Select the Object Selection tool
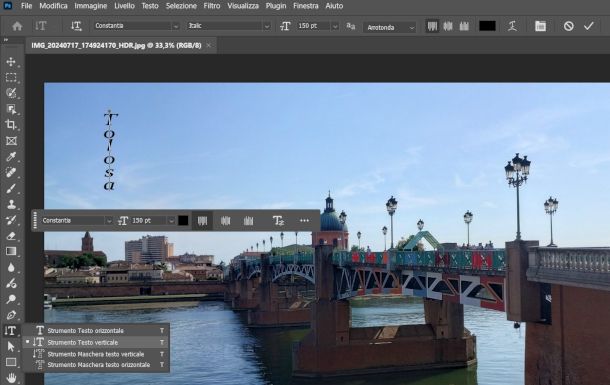The image size is (610, 385). coord(11,109)
